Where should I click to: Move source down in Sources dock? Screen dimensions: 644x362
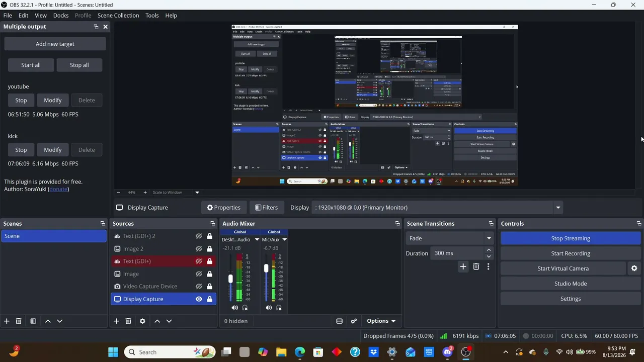(x=169, y=321)
